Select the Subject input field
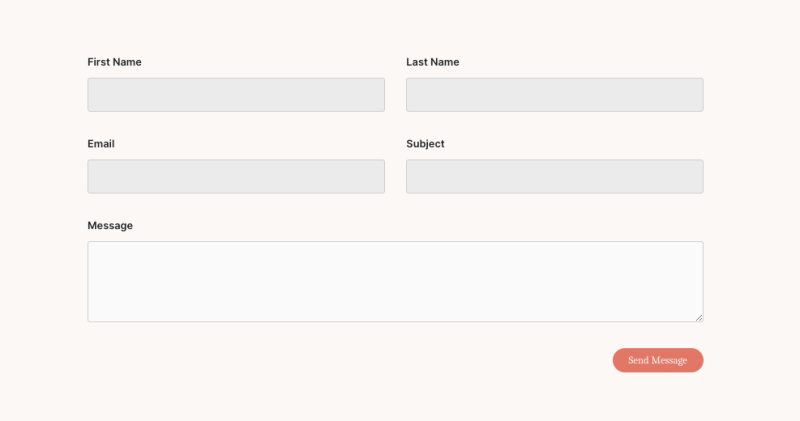The image size is (800, 421). pos(554,177)
